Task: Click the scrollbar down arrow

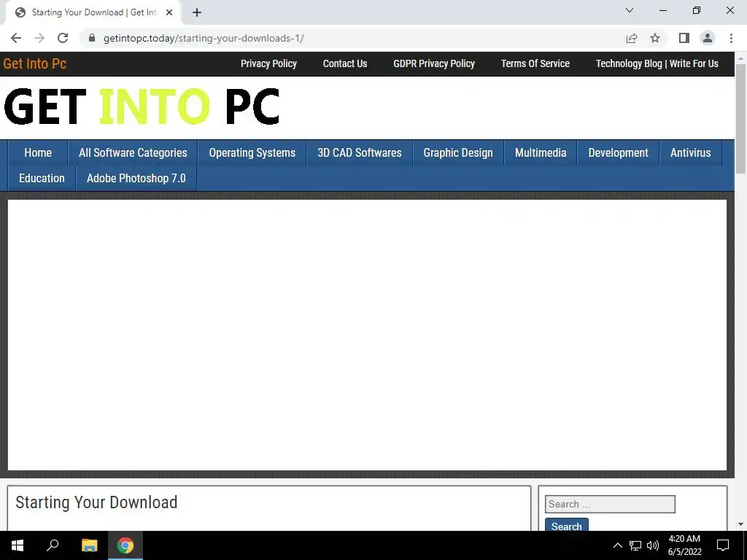Action: (741, 524)
